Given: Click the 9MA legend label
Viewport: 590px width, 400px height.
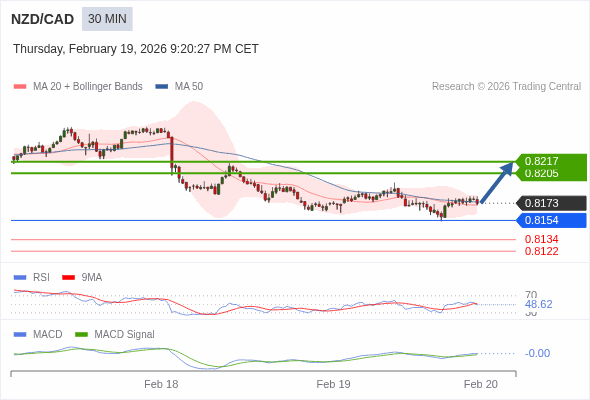Looking at the screenshot, I should pos(92,278).
